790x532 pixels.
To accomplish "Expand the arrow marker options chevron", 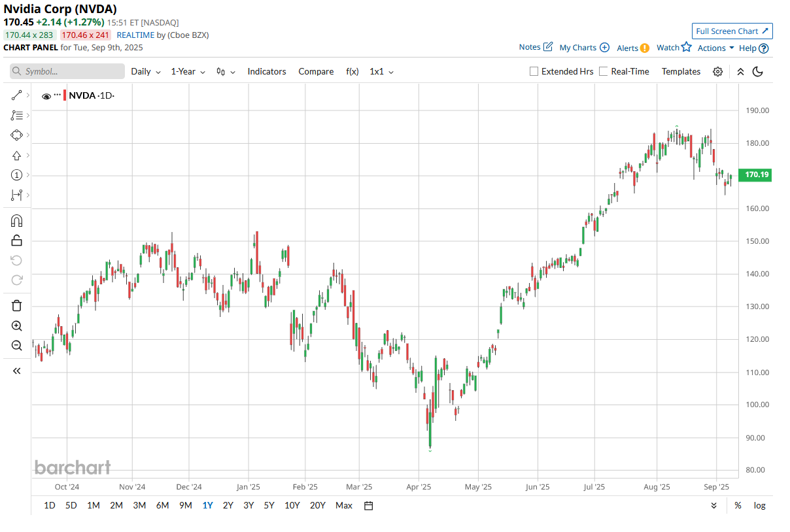I will pyautogui.click(x=28, y=155).
